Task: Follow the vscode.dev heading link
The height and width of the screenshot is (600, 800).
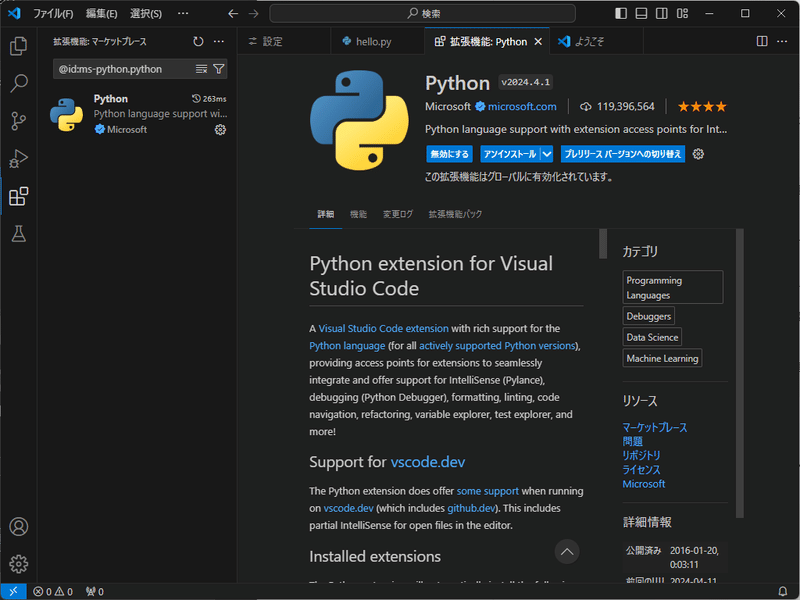Action: [428, 462]
